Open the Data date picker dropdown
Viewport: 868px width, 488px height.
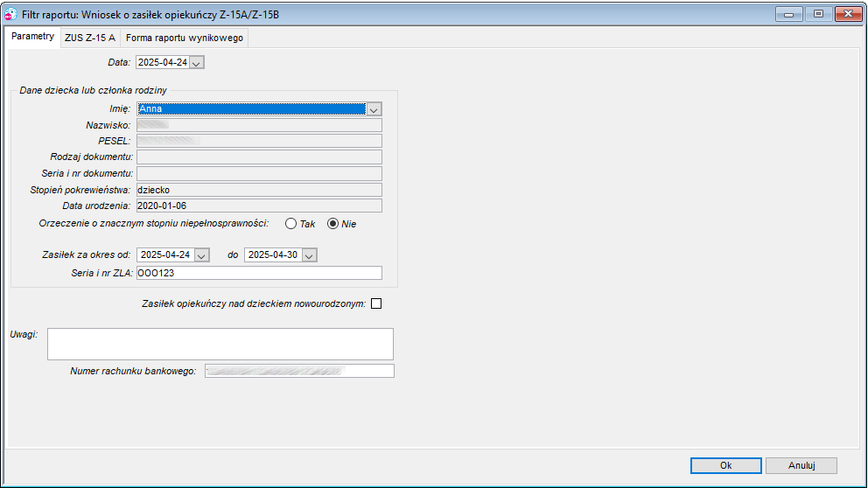[196, 62]
